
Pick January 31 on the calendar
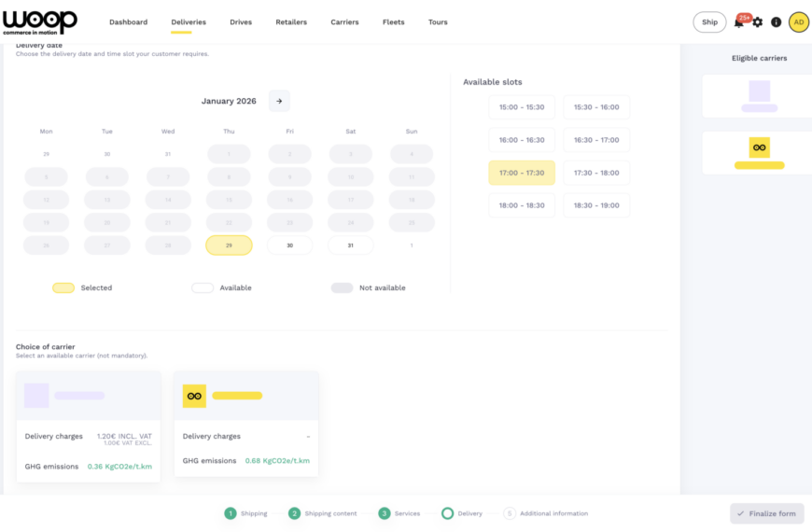tap(350, 245)
